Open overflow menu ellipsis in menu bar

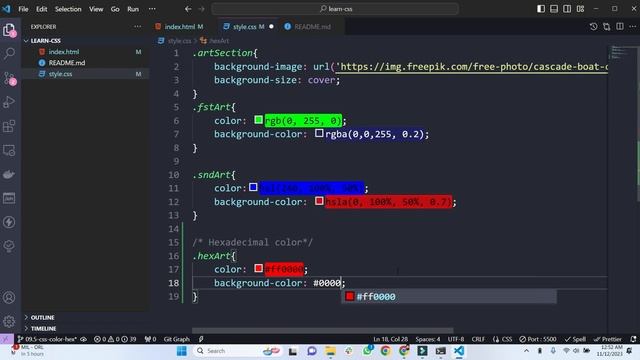point(152,9)
